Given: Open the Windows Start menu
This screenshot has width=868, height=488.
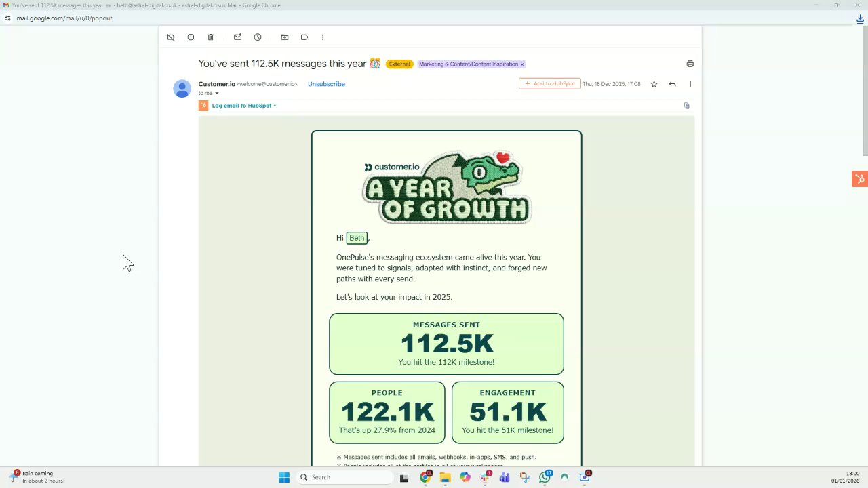Looking at the screenshot, I should [284, 477].
